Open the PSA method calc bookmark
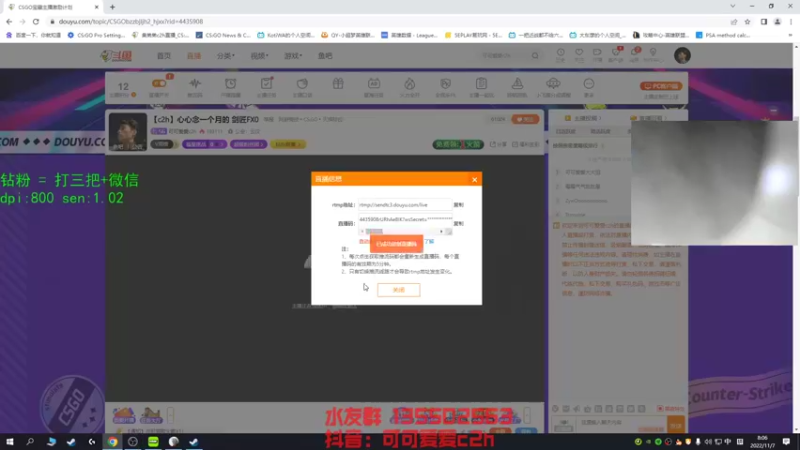Screen dimensions: 800x450 click(722, 35)
